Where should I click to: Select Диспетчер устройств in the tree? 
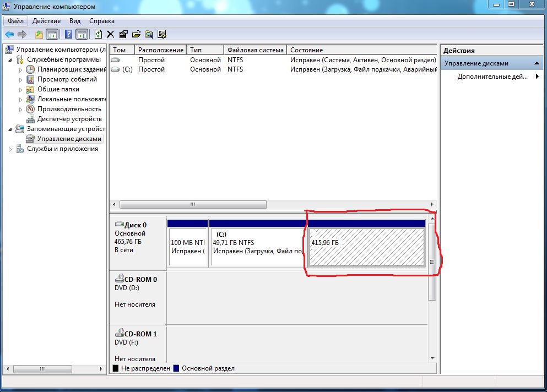point(69,119)
